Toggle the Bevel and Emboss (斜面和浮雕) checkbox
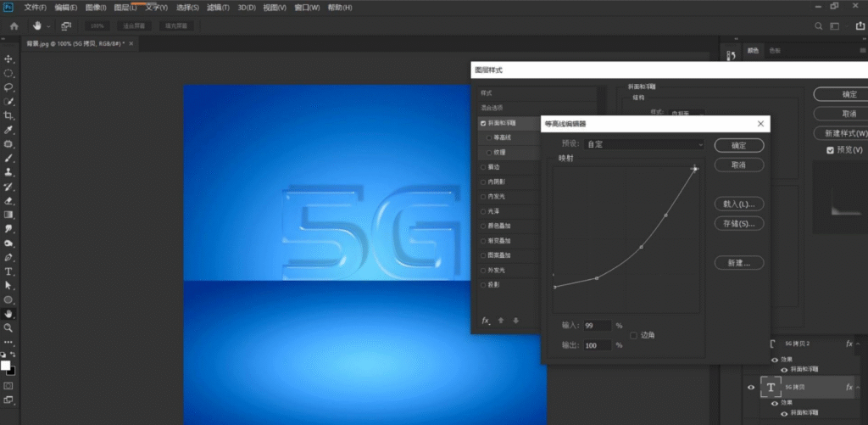 [483, 123]
